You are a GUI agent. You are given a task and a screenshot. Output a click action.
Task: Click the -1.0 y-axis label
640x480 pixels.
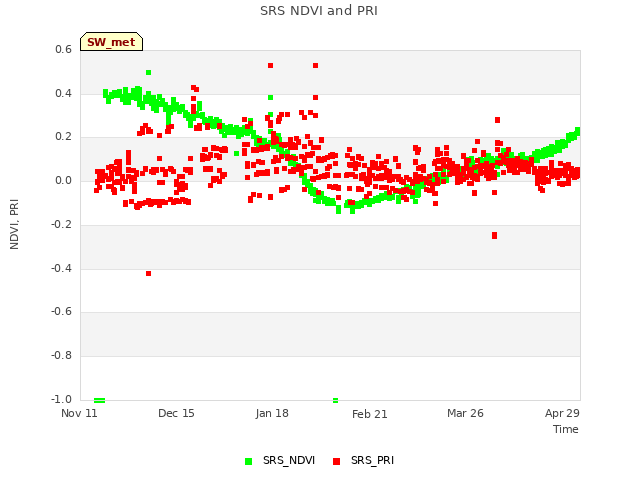pyautogui.click(x=61, y=399)
